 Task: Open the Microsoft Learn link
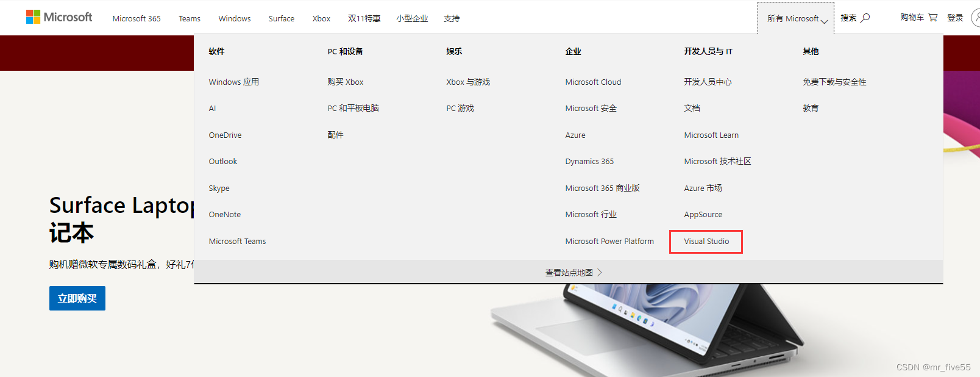(711, 135)
